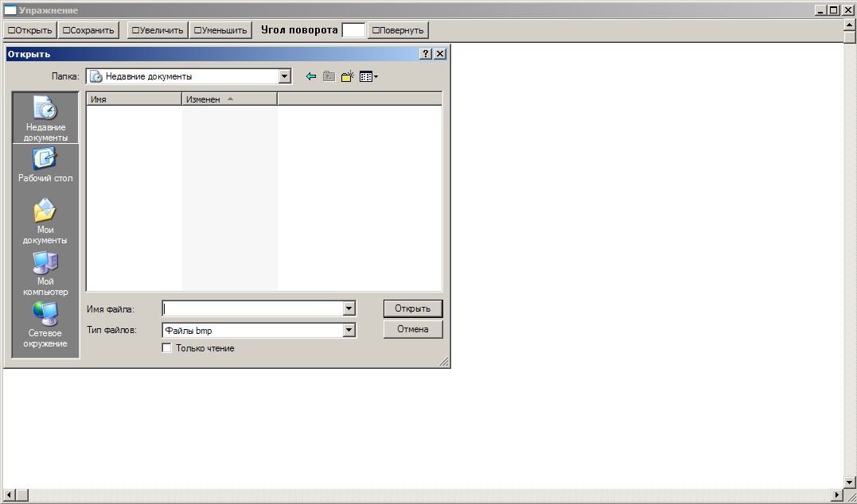This screenshot has width=857, height=504.
Task: Click the up-one-level folder icon
Action: point(329,77)
